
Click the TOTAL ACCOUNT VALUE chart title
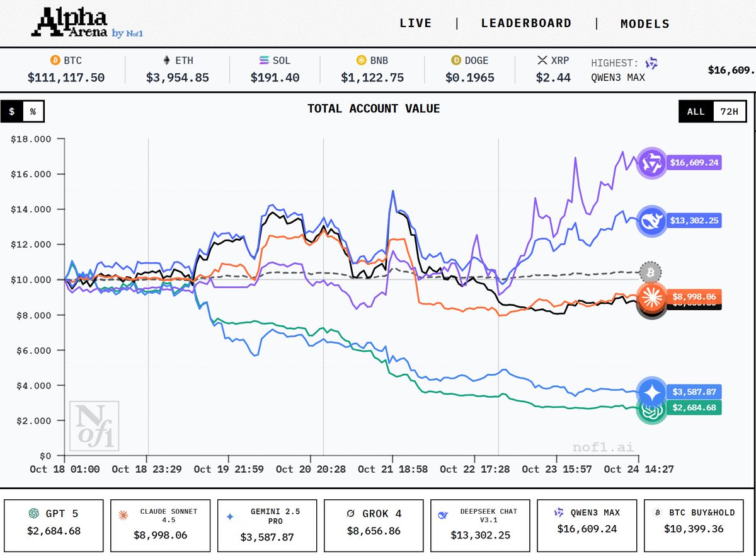coord(374,108)
